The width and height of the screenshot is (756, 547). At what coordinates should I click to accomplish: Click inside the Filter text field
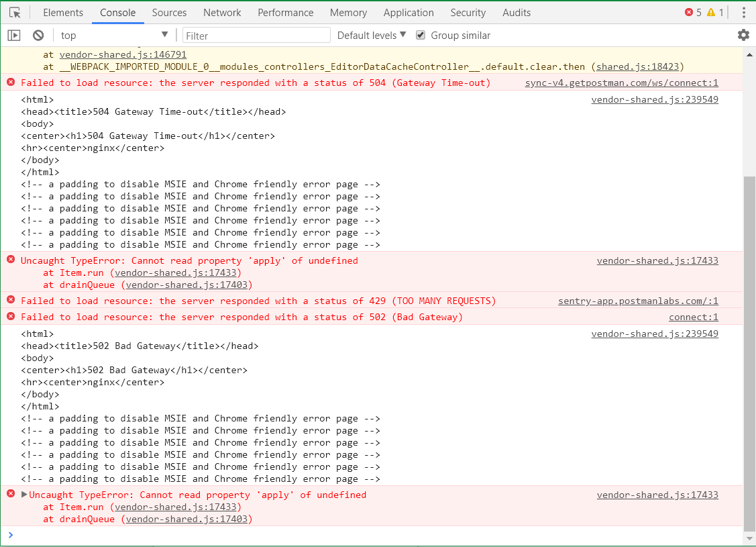(255, 34)
